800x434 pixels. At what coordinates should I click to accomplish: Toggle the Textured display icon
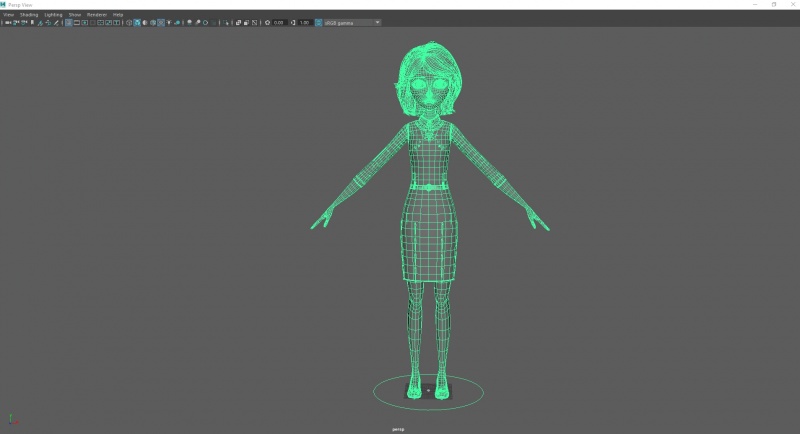pyautogui.click(x=161, y=22)
